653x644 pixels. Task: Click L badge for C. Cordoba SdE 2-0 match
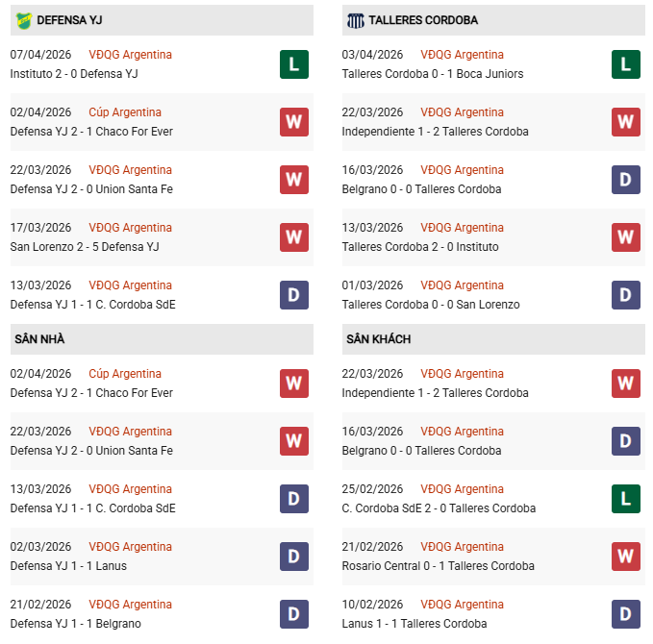626,499
